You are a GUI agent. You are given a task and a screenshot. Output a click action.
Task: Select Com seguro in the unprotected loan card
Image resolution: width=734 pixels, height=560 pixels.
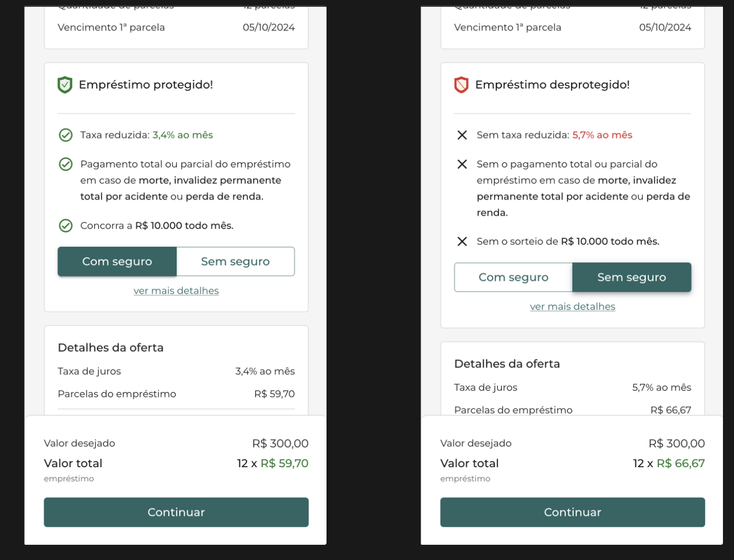[x=513, y=277]
